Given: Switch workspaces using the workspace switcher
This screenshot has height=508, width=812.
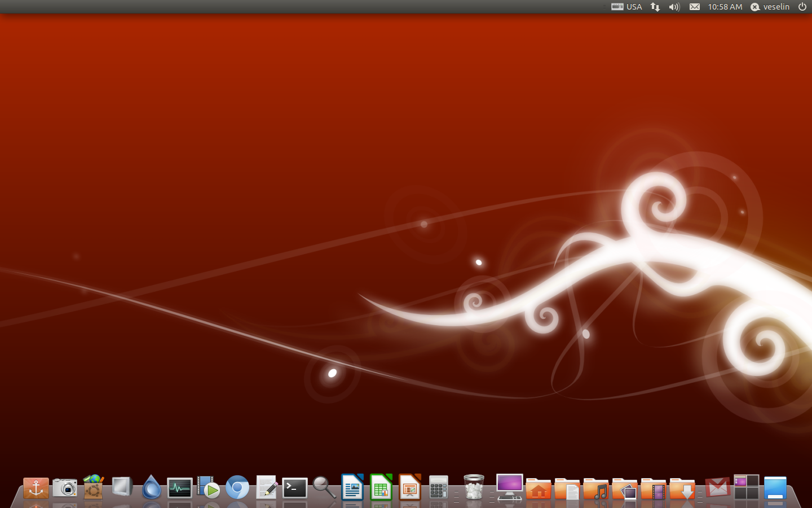Looking at the screenshot, I should point(747,488).
